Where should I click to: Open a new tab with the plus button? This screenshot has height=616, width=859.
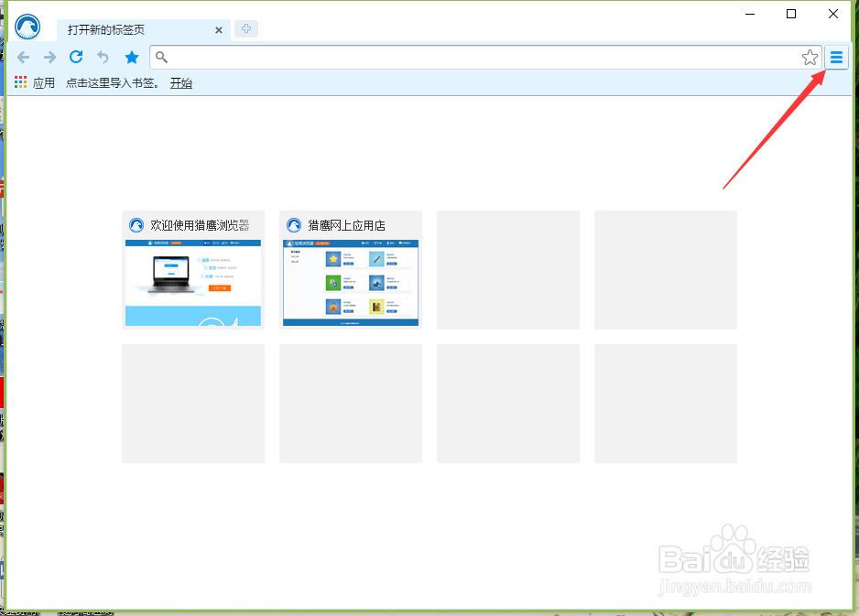click(245, 28)
